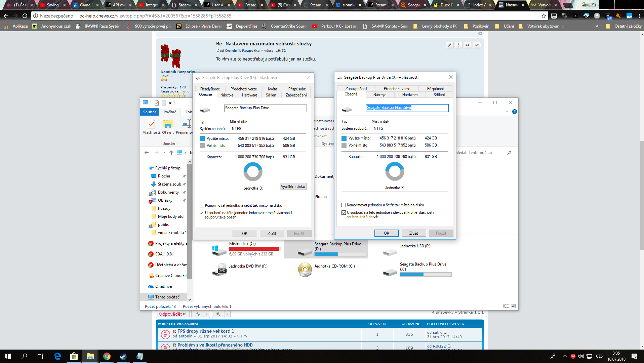Click Otevřít icon in Explorer ribbon
The width and height of the screenshot is (644, 363).
(168, 124)
